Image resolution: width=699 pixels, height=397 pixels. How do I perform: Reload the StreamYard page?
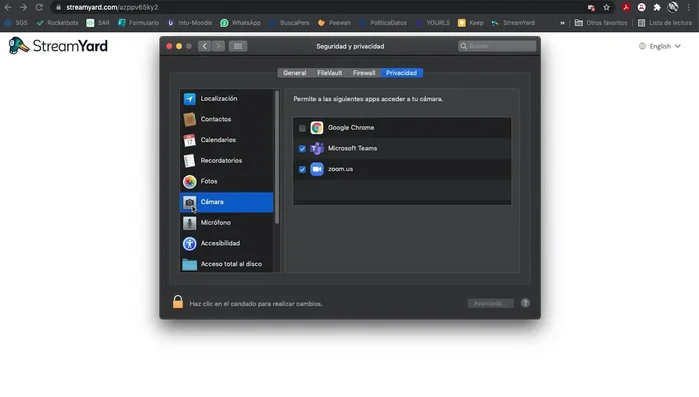[x=39, y=7]
